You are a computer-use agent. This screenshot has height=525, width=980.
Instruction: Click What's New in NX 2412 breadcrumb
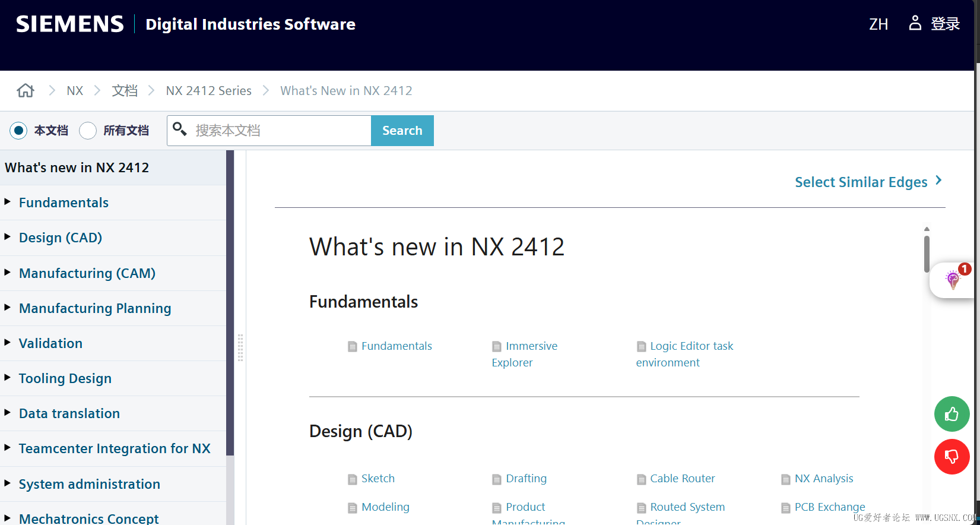point(346,91)
